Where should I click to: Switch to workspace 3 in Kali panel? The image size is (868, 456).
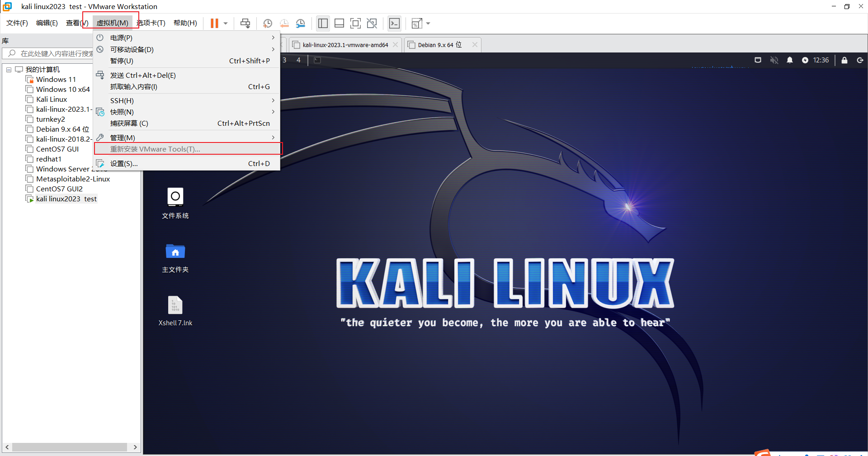pyautogui.click(x=284, y=60)
